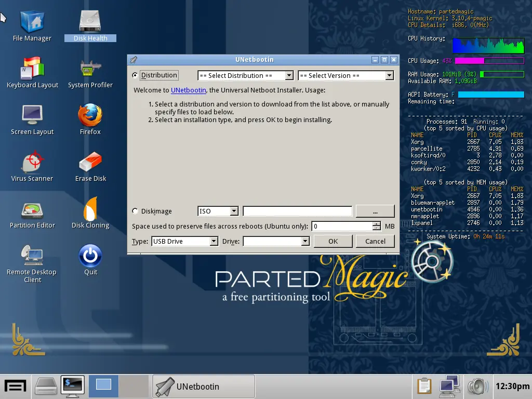Click the OK button

[x=333, y=241]
